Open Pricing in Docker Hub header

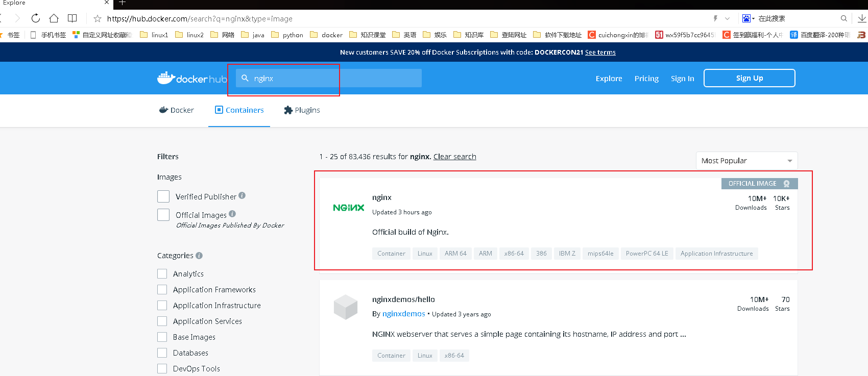coord(646,79)
